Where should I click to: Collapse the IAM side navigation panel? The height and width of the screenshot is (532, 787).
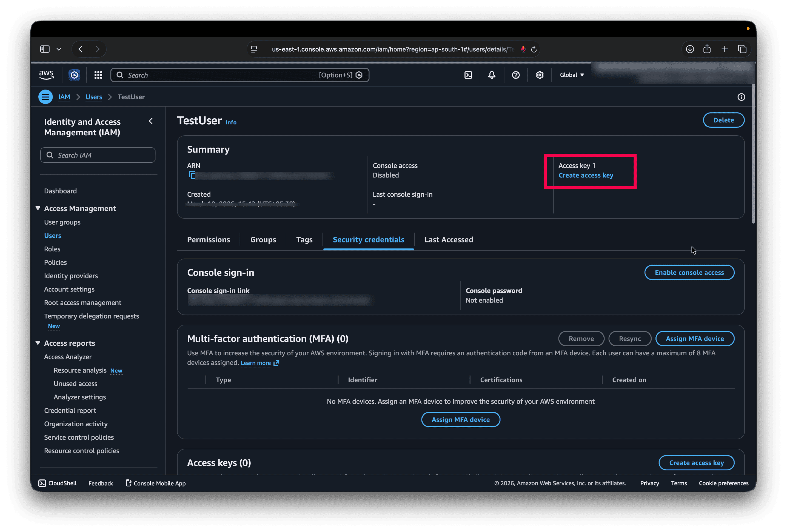tap(151, 121)
